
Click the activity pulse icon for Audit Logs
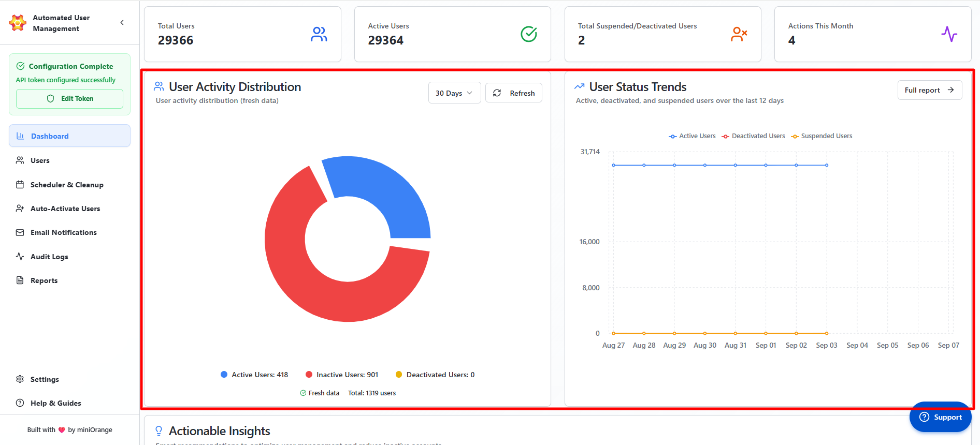coord(20,257)
